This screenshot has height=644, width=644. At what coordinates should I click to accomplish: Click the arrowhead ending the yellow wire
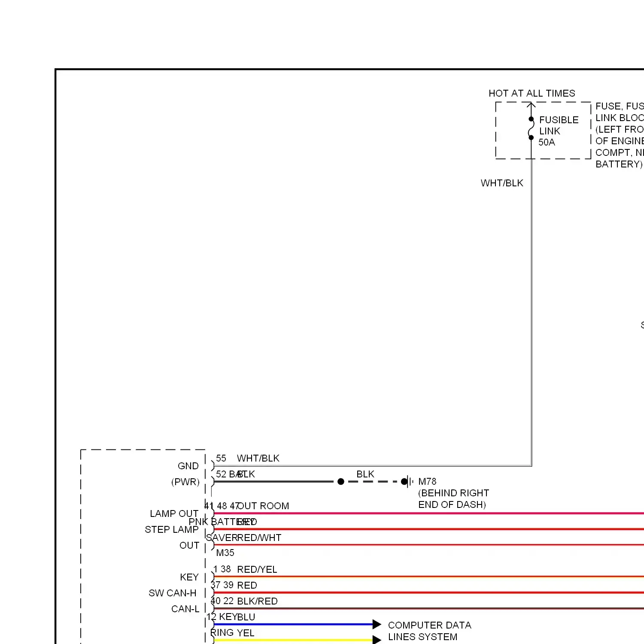pos(377,640)
